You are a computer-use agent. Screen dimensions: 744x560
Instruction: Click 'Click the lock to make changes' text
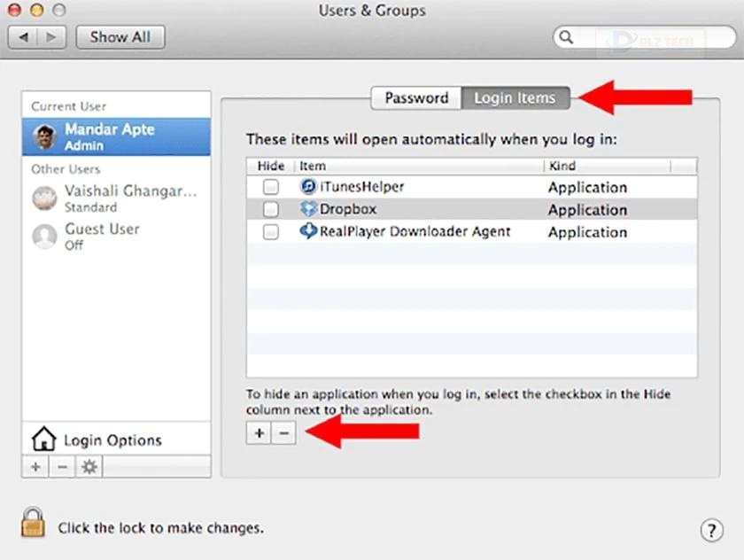pos(160,528)
